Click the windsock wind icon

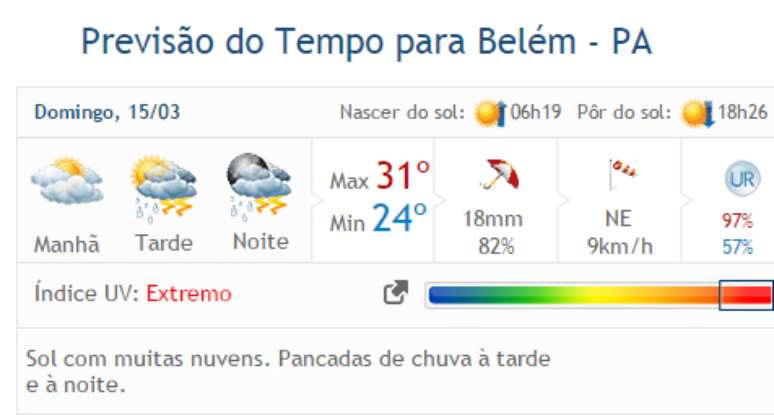[620, 177]
